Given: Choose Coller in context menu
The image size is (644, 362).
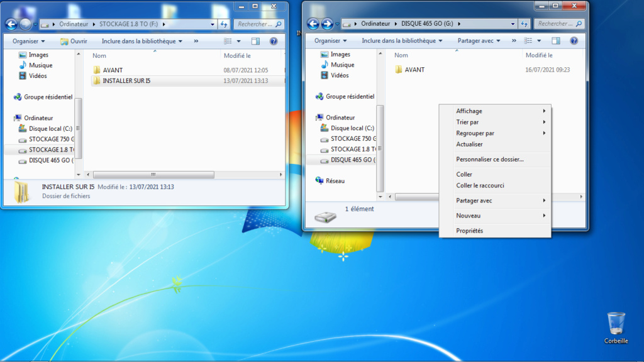Looking at the screenshot, I should coord(495,175).
